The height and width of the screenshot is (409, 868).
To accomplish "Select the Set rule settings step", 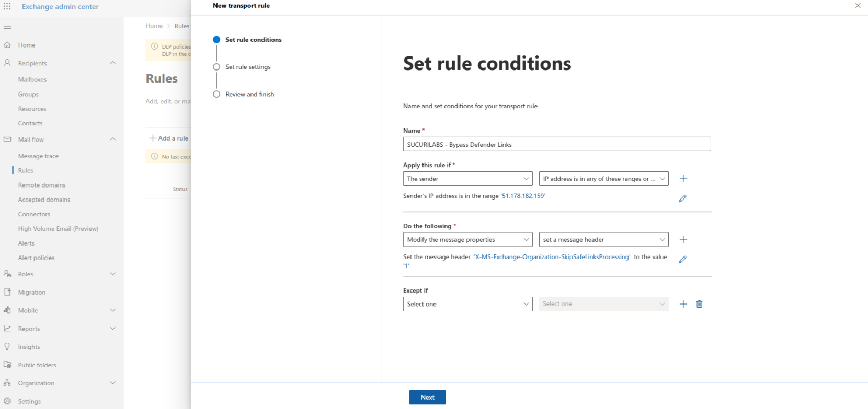I will 242,67.
